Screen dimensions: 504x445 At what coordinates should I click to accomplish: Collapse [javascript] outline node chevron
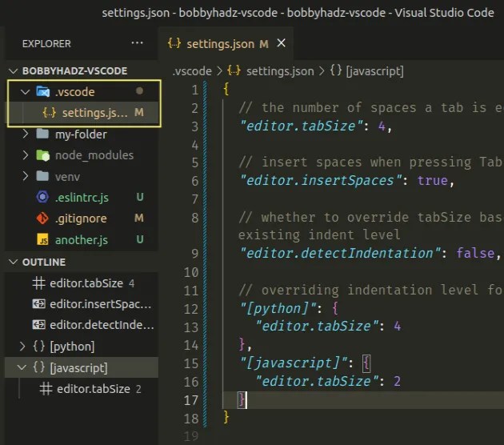22,367
